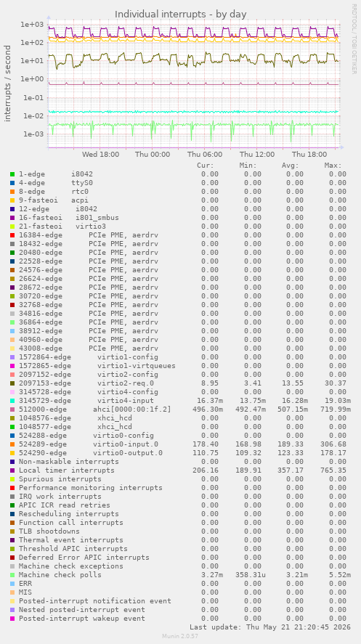Click the orange swatch beside virtio0-input.0

point(12,444)
